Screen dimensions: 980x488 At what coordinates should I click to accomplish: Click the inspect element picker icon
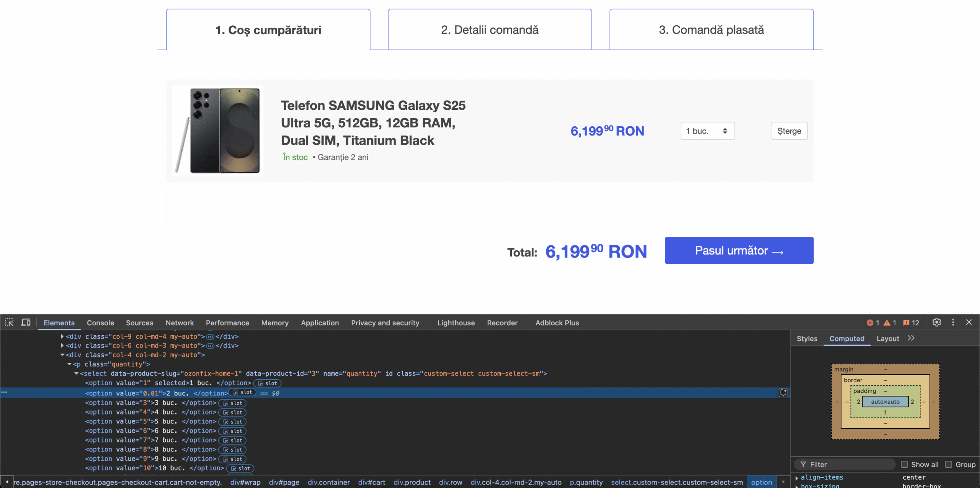9,323
